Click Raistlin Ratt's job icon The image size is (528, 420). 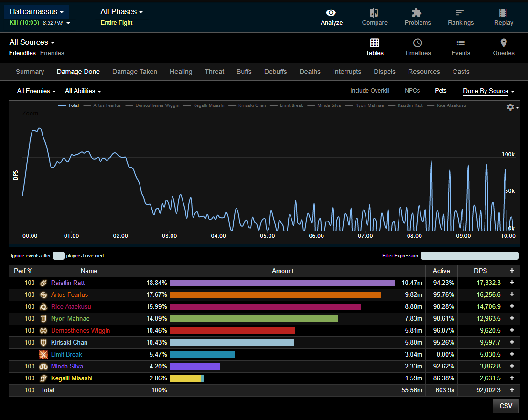44,283
